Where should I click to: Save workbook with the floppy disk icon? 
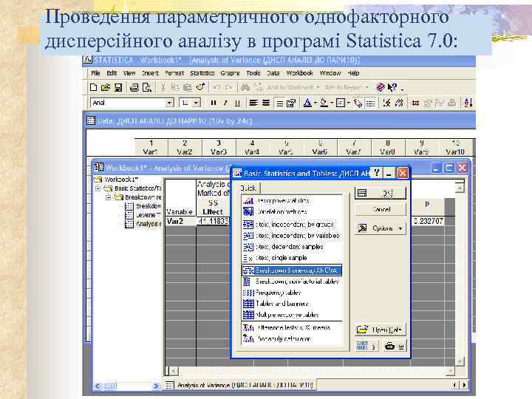(x=117, y=87)
